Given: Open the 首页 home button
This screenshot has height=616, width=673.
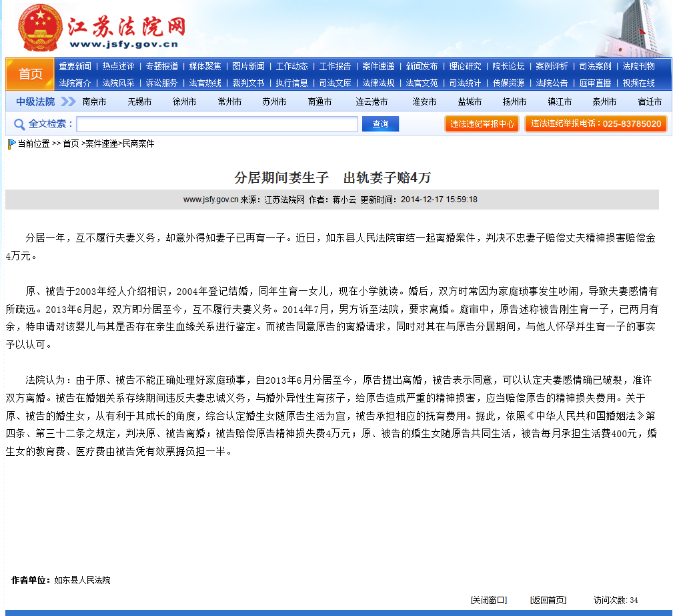Looking at the screenshot, I should tap(30, 74).
